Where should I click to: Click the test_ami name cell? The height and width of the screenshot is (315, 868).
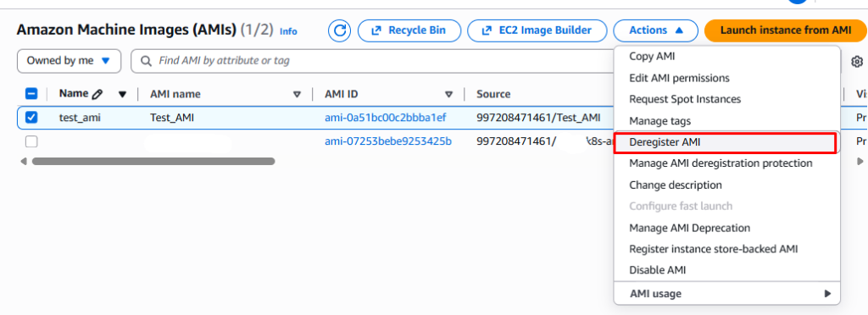tap(80, 117)
